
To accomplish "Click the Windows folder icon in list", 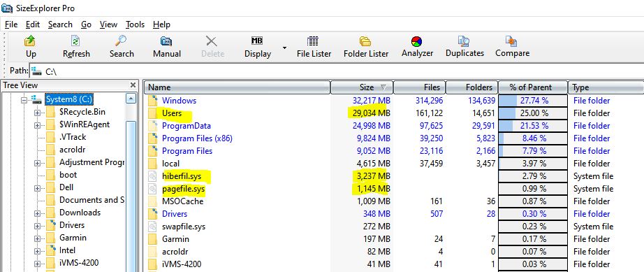I will tap(153, 100).
